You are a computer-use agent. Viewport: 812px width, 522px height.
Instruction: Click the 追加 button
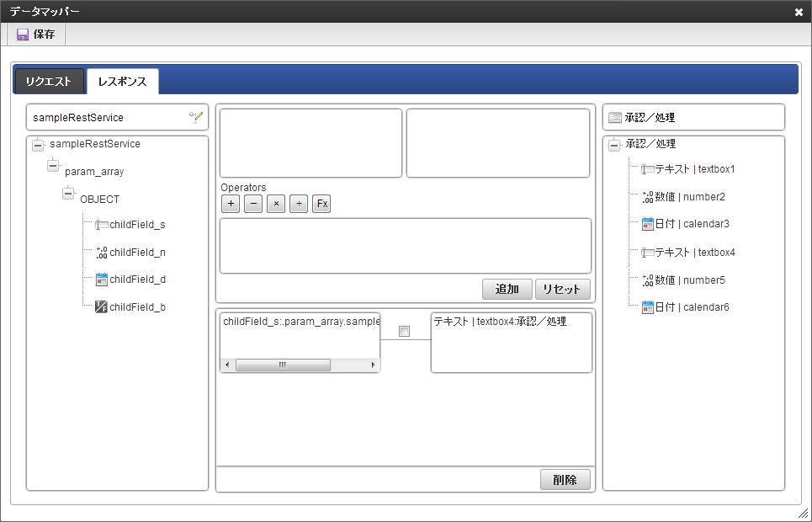click(x=507, y=290)
